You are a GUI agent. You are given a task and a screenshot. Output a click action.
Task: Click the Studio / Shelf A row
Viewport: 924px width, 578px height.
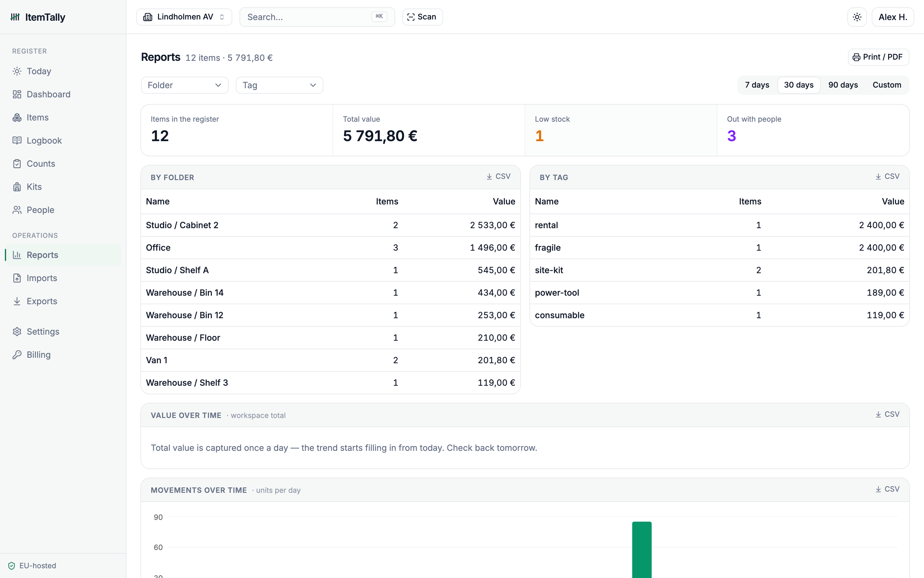[x=331, y=270]
